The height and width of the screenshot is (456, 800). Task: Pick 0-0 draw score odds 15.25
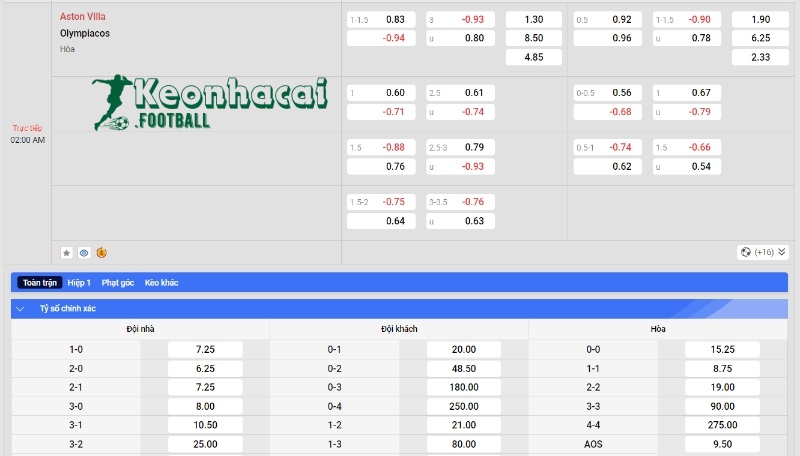722,349
